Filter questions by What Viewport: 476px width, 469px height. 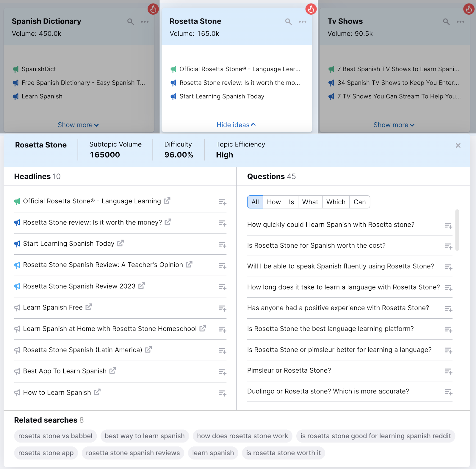coord(310,202)
